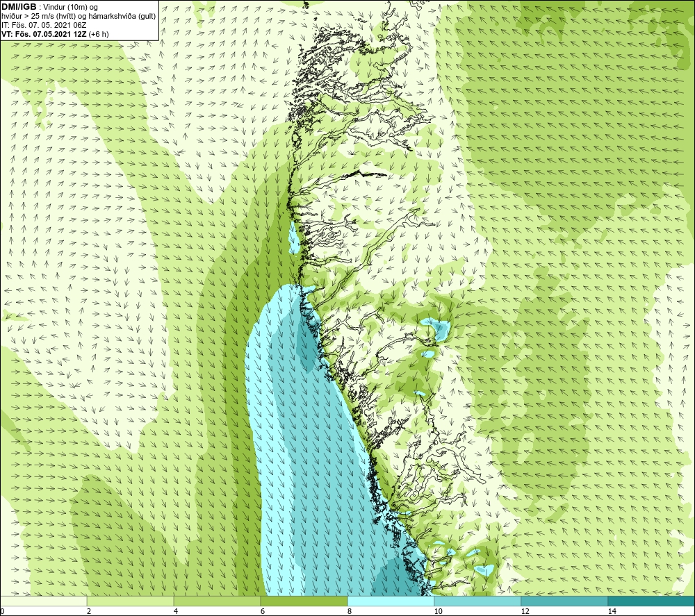
Task: Click the dark teal legend band above 14
Action: pyautogui.click(x=652, y=601)
